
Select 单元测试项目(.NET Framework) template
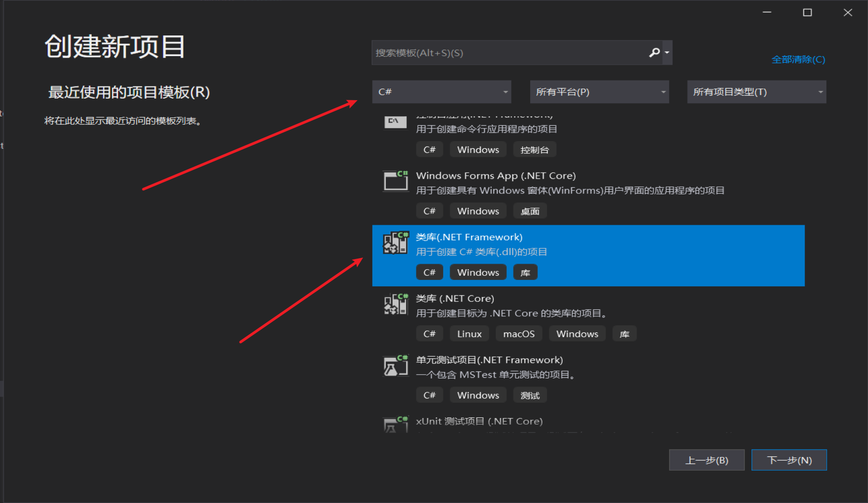[489, 360]
